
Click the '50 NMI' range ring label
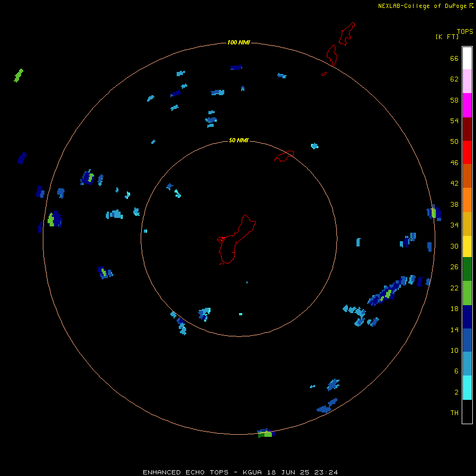[x=239, y=140]
